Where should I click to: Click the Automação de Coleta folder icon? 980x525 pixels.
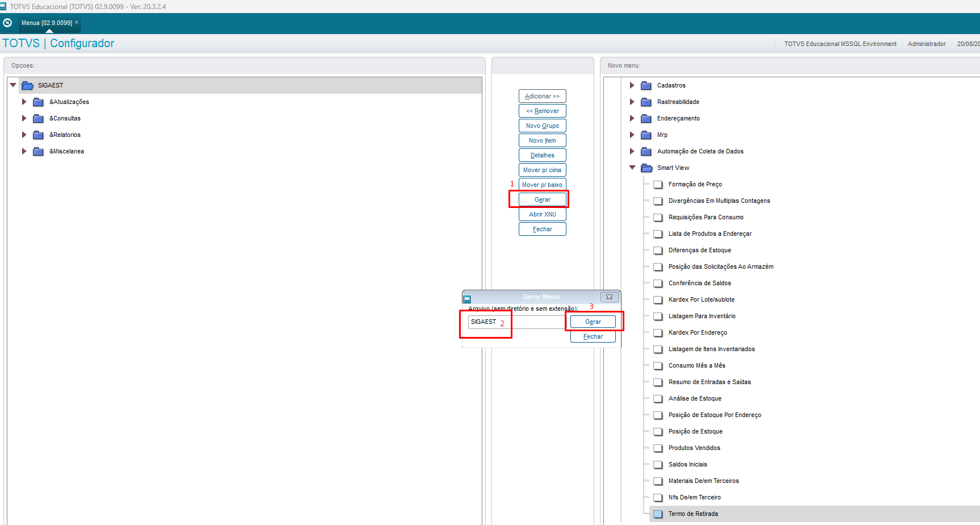pyautogui.click(x=646, y=151)
